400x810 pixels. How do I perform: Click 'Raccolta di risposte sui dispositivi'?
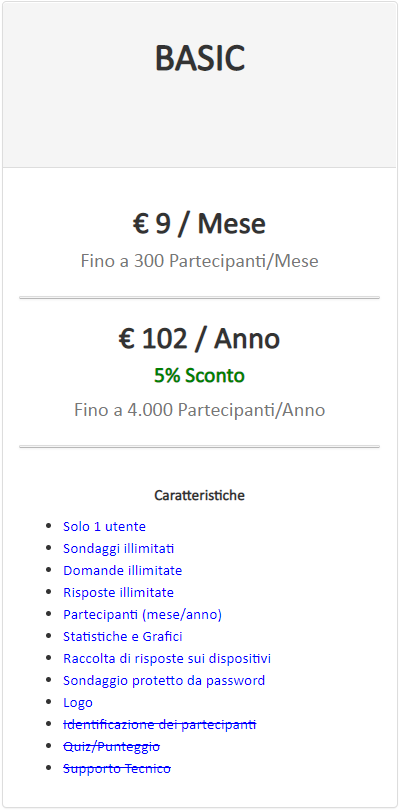point(167,659)
